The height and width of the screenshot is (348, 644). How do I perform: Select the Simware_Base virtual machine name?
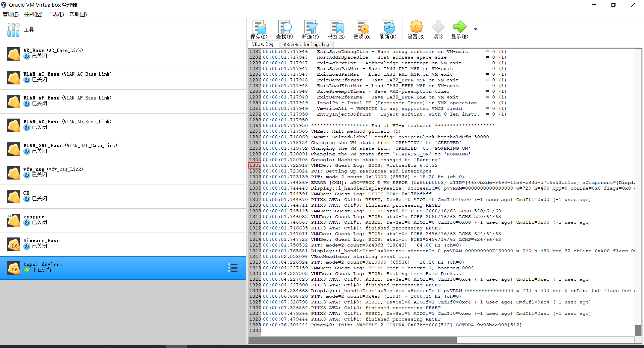[42, 240]
